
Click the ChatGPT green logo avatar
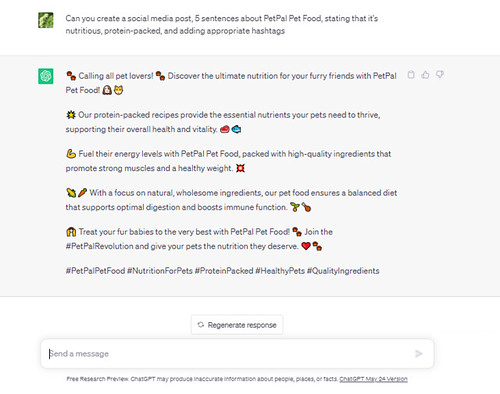pyautogui.click(x=46, y=76)
